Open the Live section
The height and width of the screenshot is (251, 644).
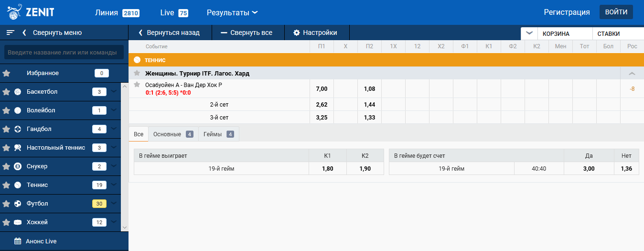[174, 12]
